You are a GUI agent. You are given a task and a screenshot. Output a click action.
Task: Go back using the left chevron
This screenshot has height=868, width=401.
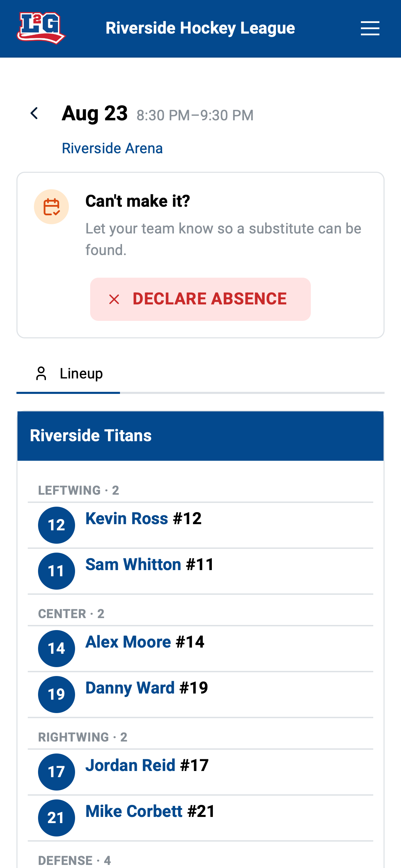coord(34,113)
